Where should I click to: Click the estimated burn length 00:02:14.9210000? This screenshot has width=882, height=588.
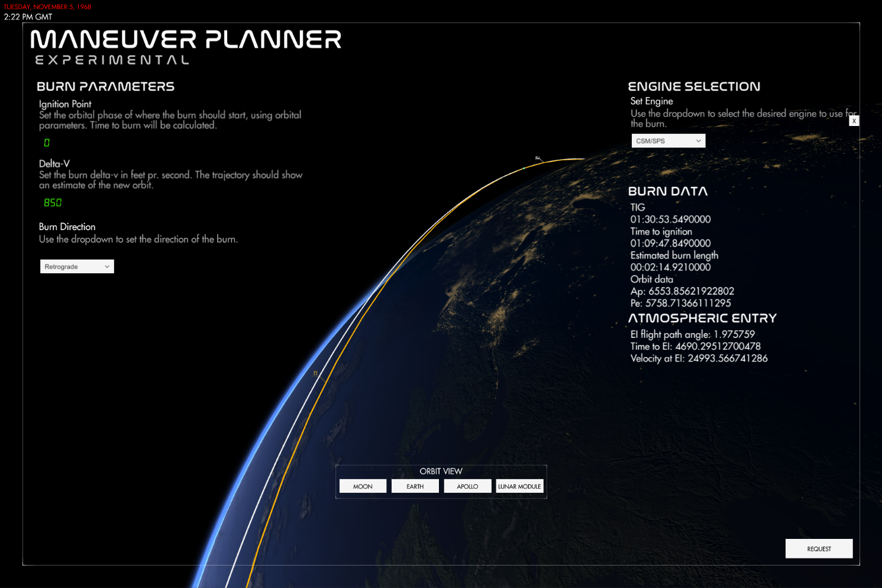click(x=670, y=267)
